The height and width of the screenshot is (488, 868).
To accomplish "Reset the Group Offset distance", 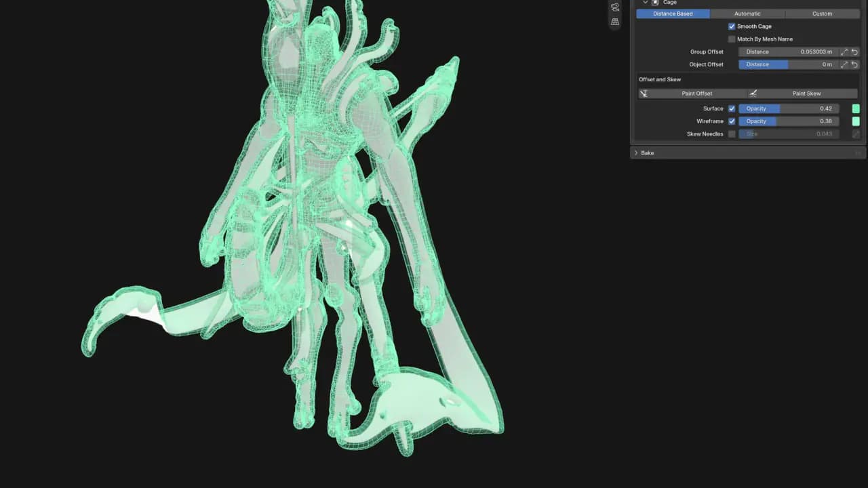I will click(854, 52).
